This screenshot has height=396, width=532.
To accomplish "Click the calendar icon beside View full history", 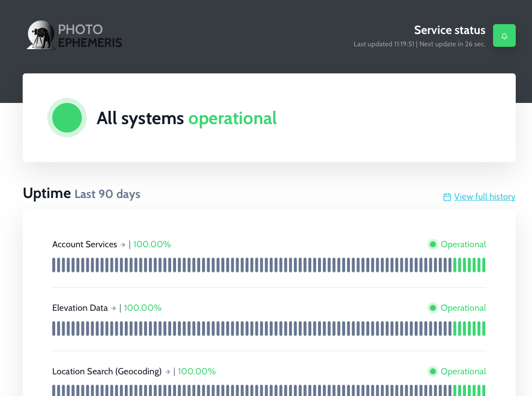I will click(447, 197).
